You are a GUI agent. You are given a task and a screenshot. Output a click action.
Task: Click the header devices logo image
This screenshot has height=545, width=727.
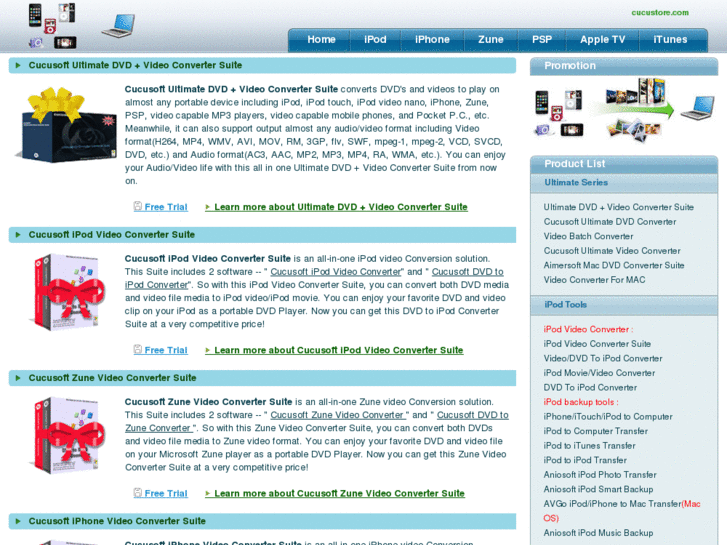pos(52,26)
